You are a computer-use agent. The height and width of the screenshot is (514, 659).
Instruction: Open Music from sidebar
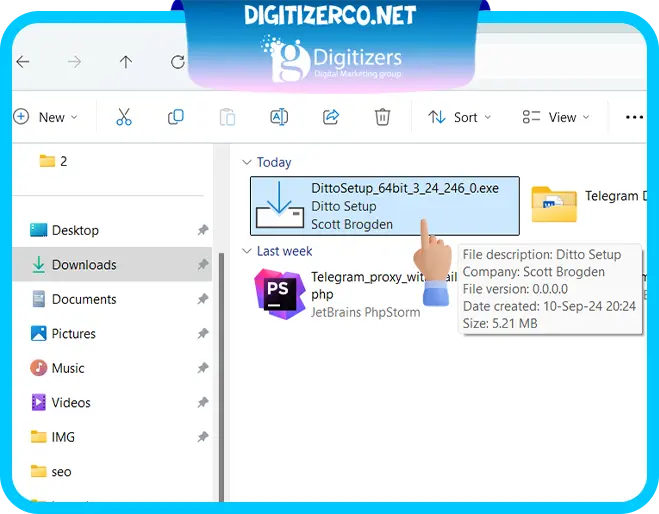pos(57,368)
